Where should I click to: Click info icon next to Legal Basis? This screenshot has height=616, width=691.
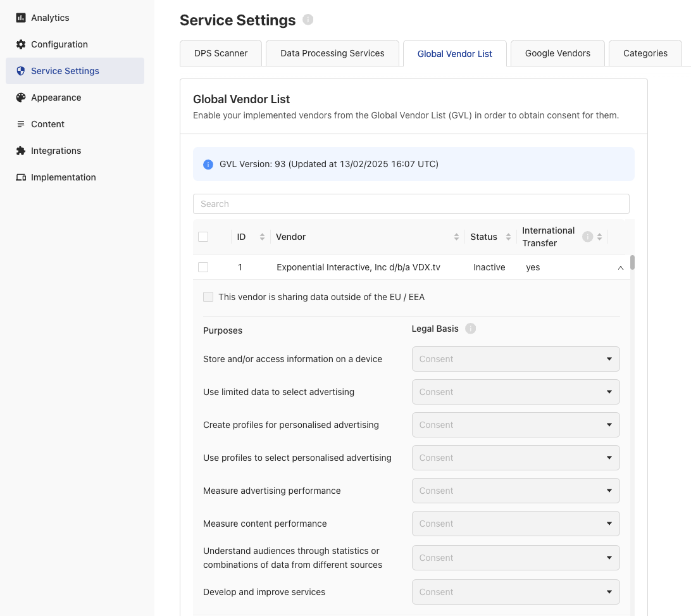pyautogui.click(x=470, y=329)
